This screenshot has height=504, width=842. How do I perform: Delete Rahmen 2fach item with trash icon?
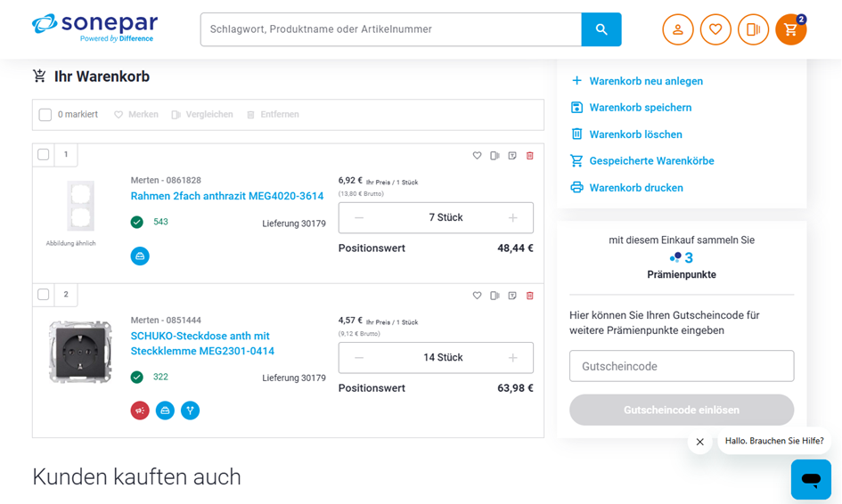point(530,156)
